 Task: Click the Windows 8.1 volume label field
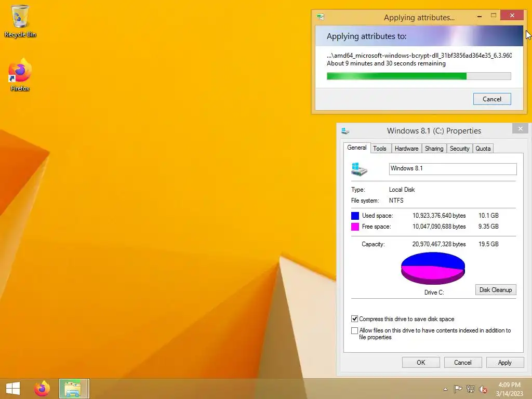[453, 169]
